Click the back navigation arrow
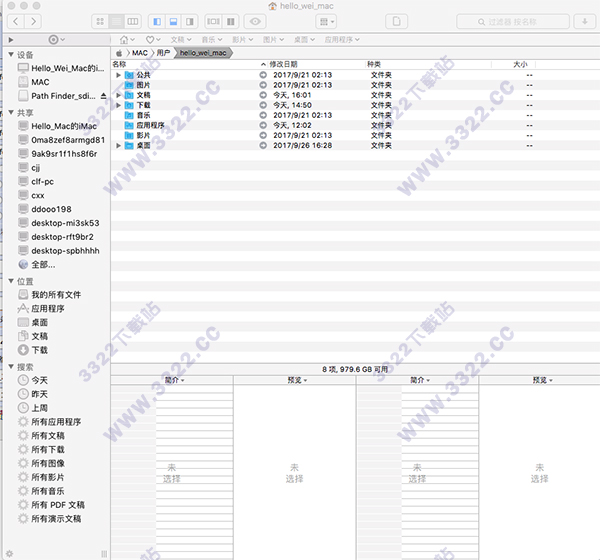 17,20
